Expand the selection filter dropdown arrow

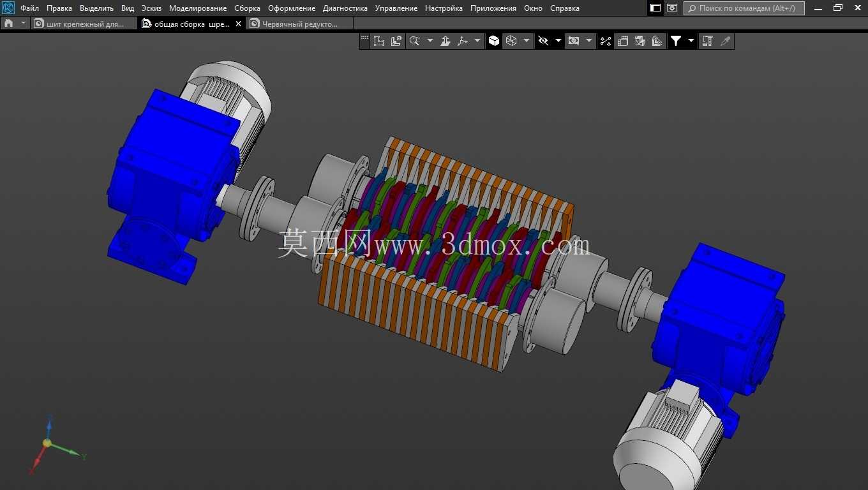point(691,41)
